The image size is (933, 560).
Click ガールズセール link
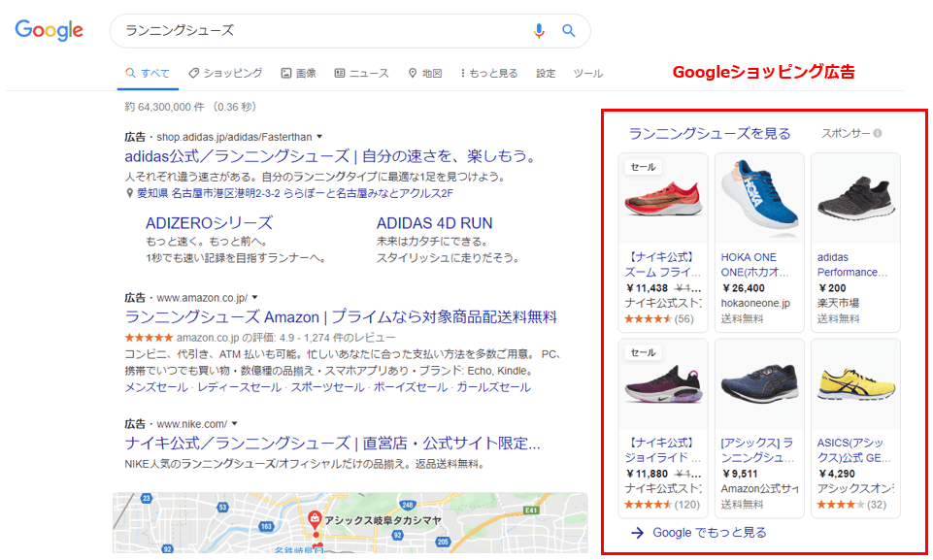[x=493, y=387]
